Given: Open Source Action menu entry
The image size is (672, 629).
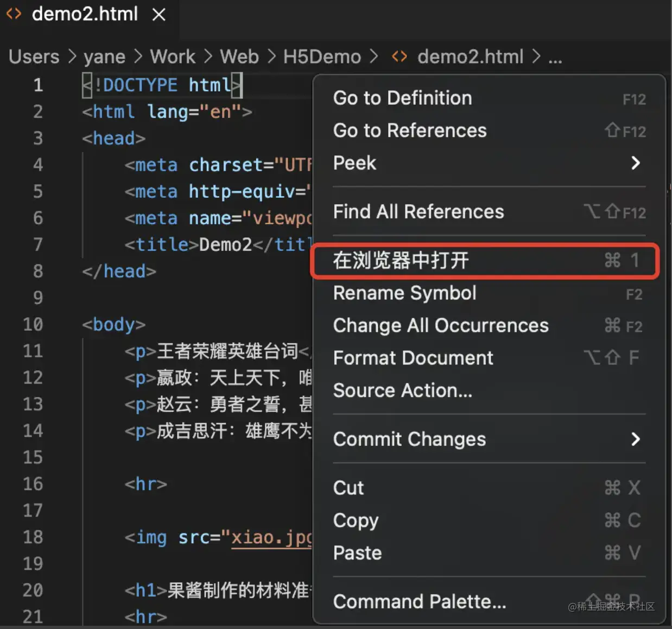Looking at the screenshot, I should [402, 391].
